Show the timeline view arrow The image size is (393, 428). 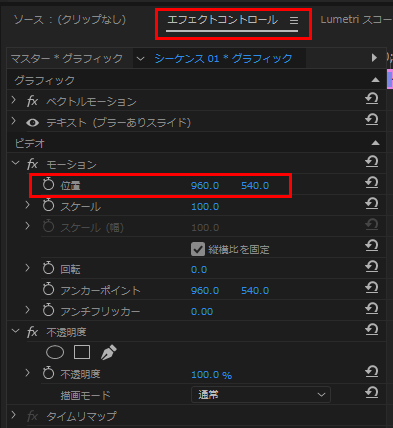pos(374,58)
